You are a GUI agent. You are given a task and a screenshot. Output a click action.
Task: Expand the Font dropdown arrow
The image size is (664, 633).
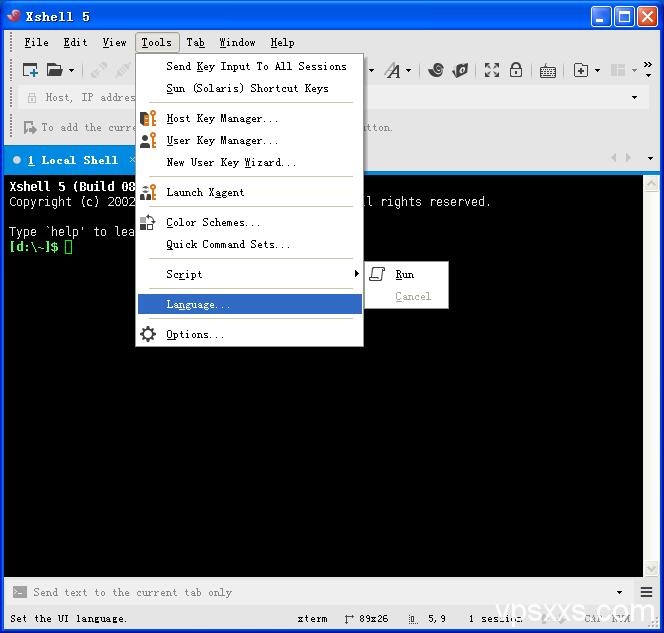click(x=409, y=70)
